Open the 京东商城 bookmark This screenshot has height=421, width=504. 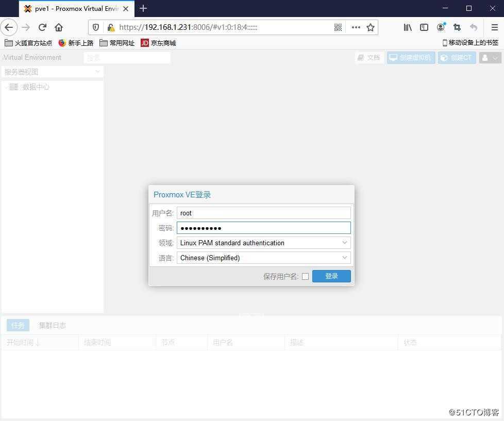pyautogui.click(x=158, y=43)
